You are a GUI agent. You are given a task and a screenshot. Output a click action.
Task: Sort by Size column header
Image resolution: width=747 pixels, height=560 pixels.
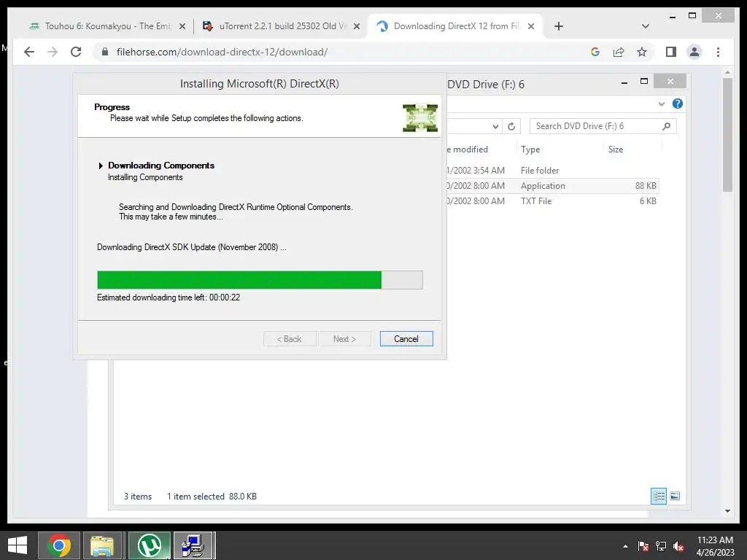(x=616, y=149)
